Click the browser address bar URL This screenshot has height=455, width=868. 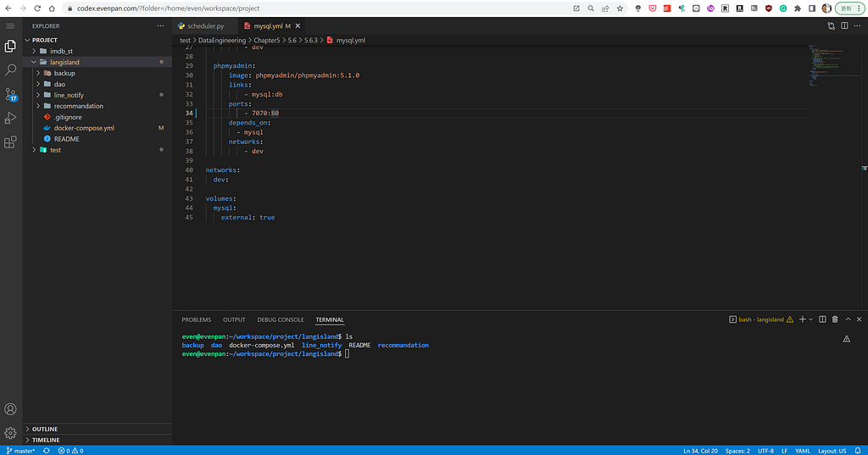[169, 8]
